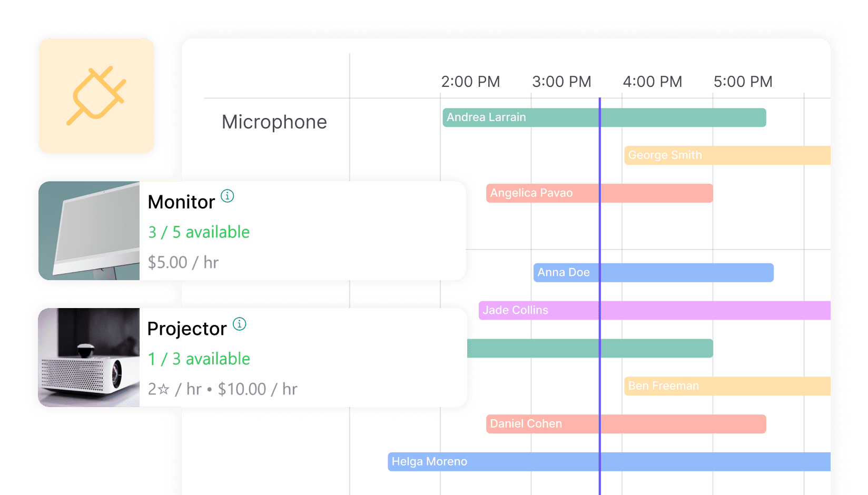868x495 pixels.
Task: Click the Monitor '3 / 5 available' text
Action: coord(199,232)
